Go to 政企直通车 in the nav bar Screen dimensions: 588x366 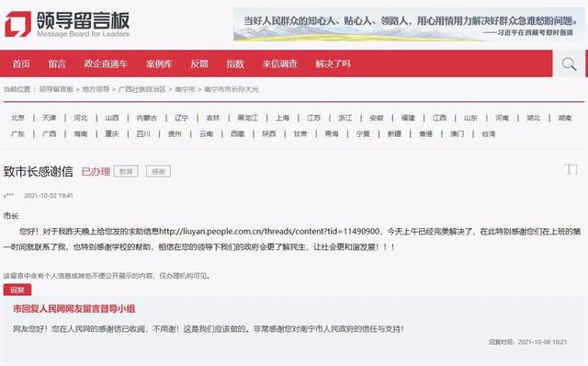(x=106, y=63)
